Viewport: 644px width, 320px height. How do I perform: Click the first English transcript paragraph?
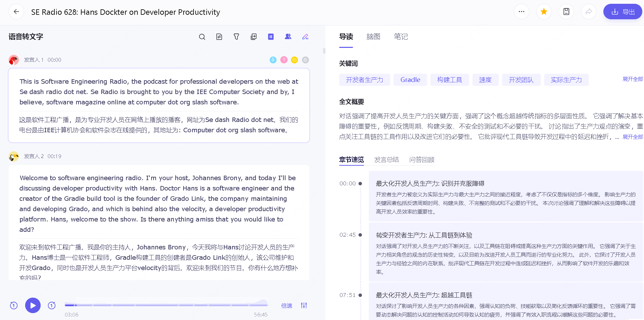click(159, 92)
